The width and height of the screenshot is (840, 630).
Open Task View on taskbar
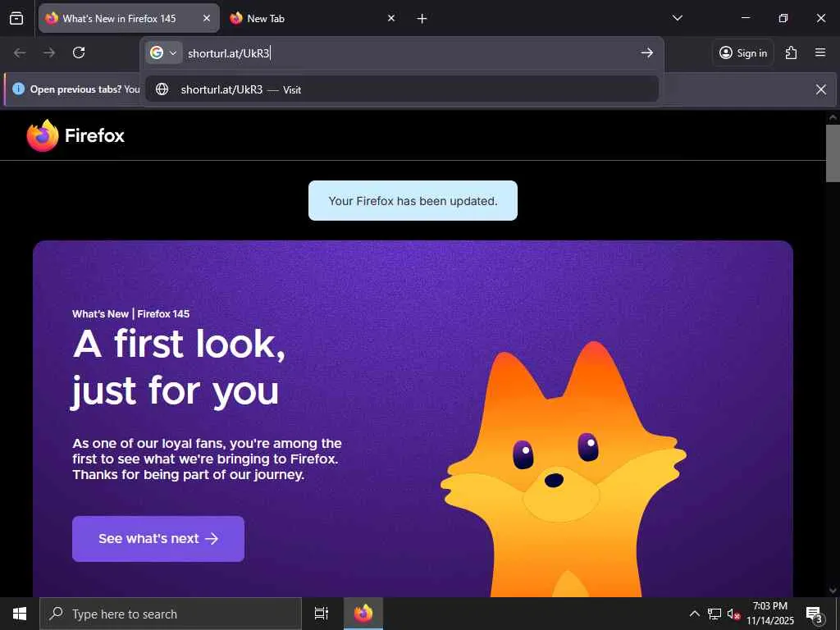tap(322, 614)
